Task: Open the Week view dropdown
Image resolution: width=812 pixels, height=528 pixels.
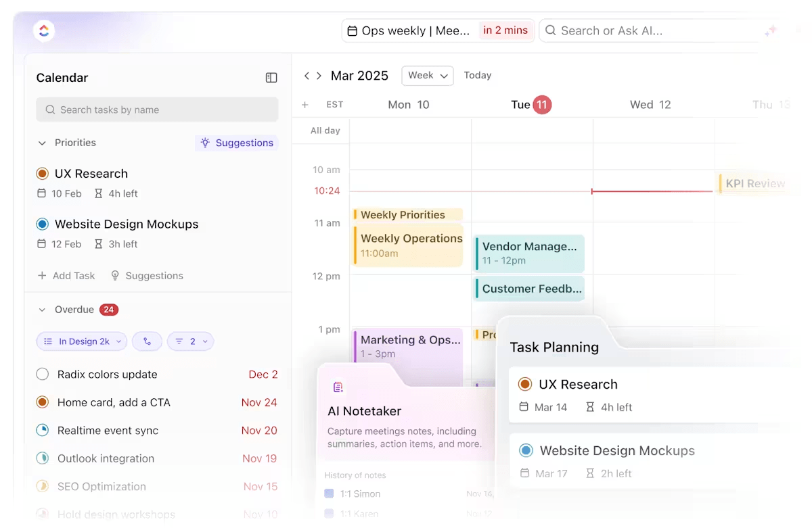Action: [x=427, y=75]
